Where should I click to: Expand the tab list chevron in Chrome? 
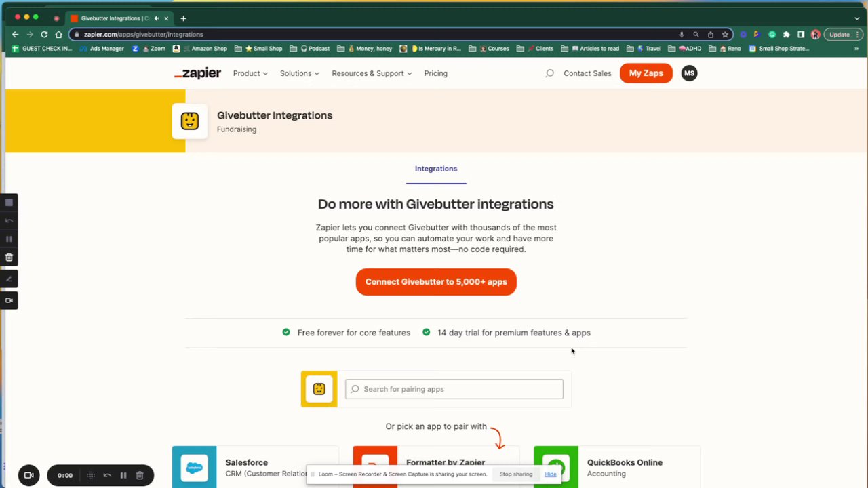point(857,18)
